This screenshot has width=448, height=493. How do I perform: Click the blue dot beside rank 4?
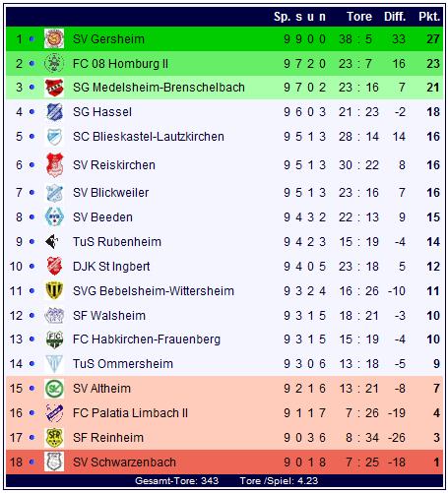(32, 112)
